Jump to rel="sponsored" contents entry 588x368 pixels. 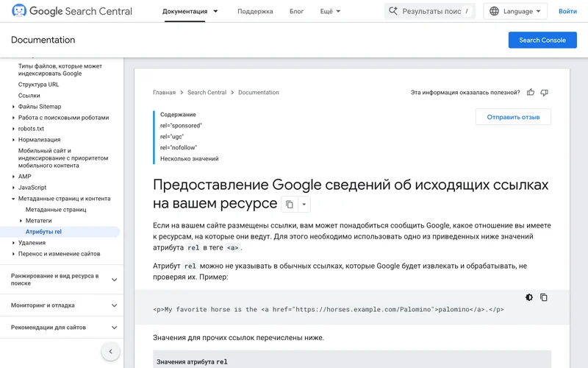click(x=181, y=125)
